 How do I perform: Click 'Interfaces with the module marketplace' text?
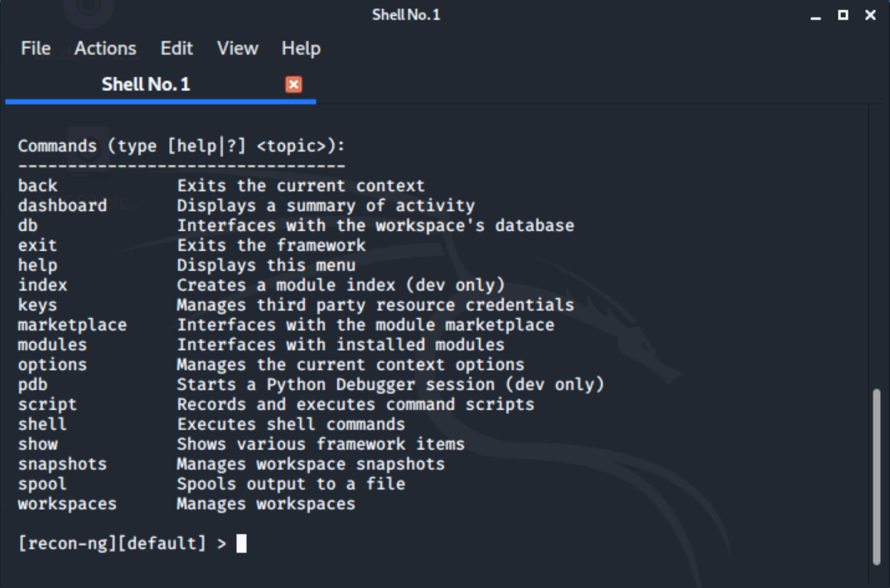point(365,325)
